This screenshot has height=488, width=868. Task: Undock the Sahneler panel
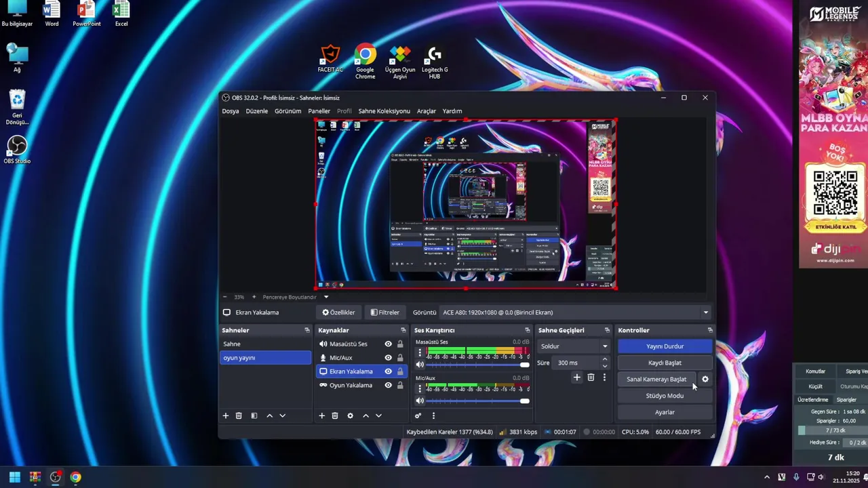coord(307,330)
